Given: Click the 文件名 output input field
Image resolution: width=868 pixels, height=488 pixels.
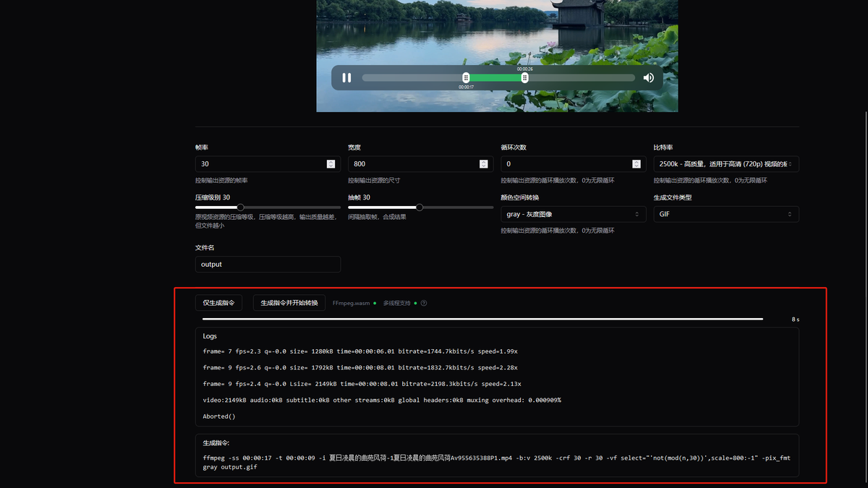Looking at the screenshot, I should point(268,265).
